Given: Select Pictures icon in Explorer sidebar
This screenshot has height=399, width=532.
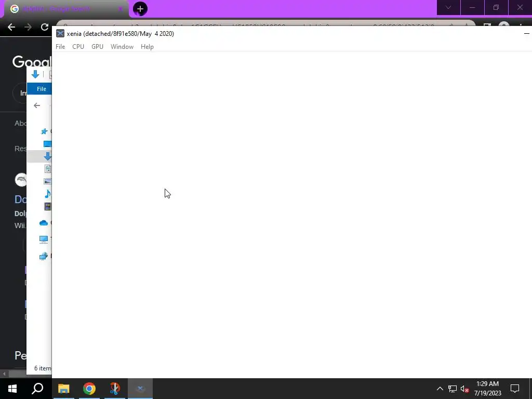Looking at the screenshot, I should click(47, 181).
